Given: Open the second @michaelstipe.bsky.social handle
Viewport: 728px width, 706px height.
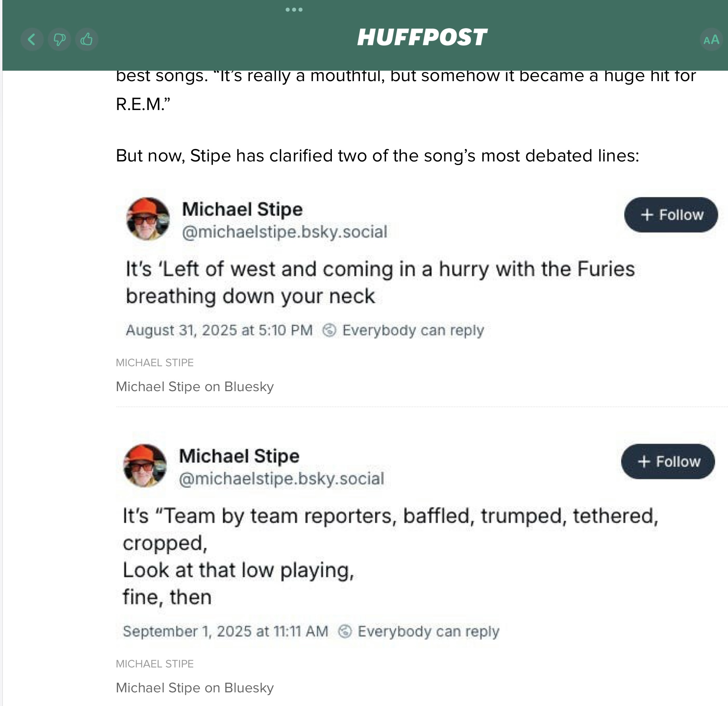Looking at the screenshot, I should (282, 479).
